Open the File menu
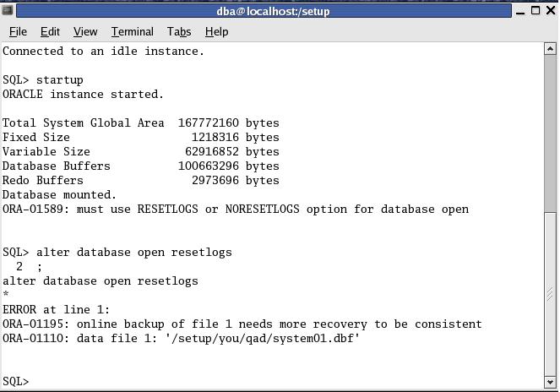This screenshot has height=392, width=560. coord(18,31)
